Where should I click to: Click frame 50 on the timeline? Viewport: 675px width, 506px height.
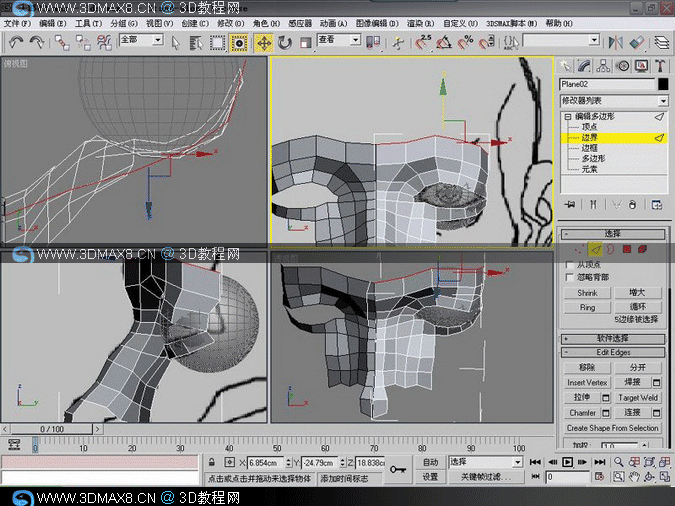[277, 444]
